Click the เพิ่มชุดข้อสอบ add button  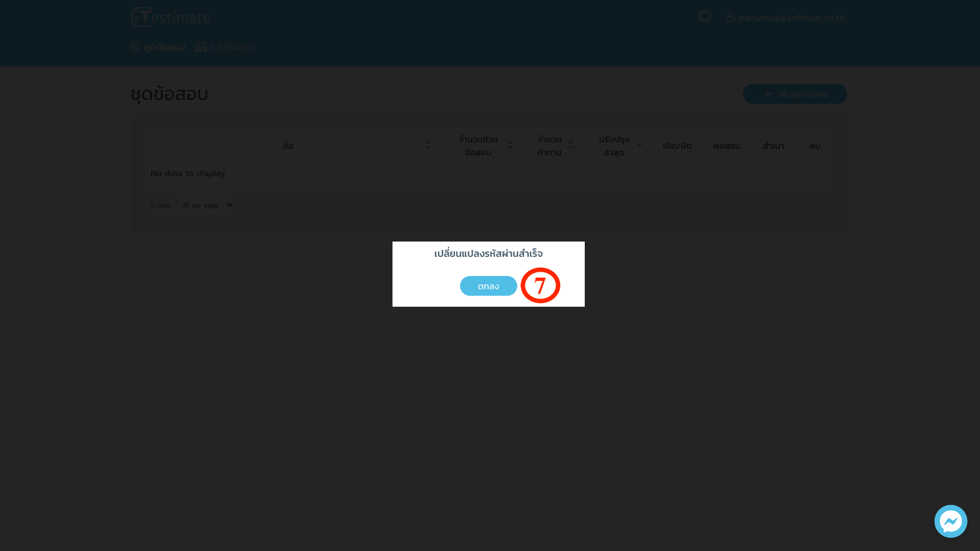point(795,94)
